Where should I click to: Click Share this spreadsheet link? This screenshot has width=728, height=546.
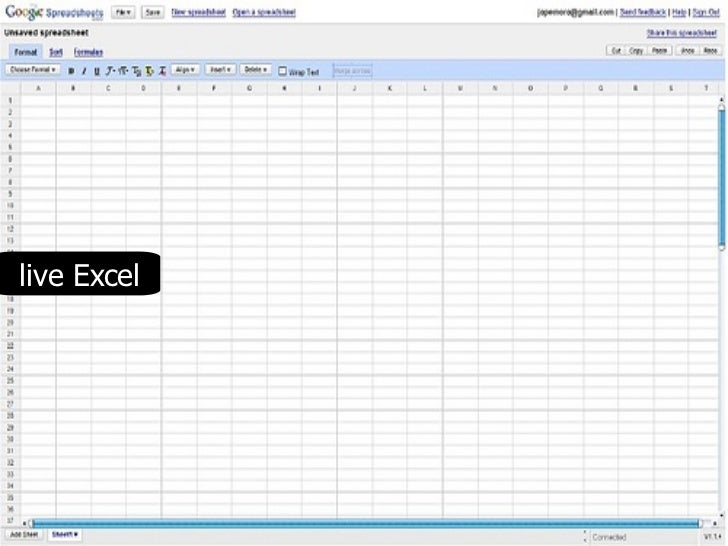[x=682, y=33]
